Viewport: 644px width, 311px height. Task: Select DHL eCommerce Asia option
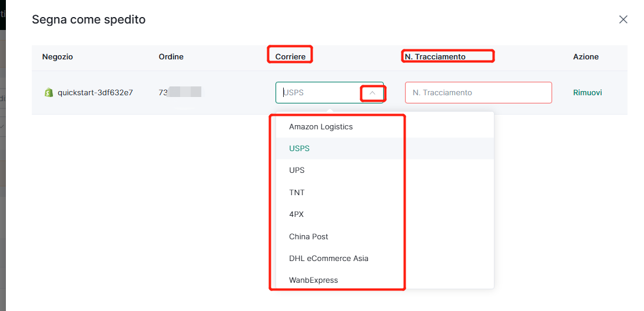point(385,259)
